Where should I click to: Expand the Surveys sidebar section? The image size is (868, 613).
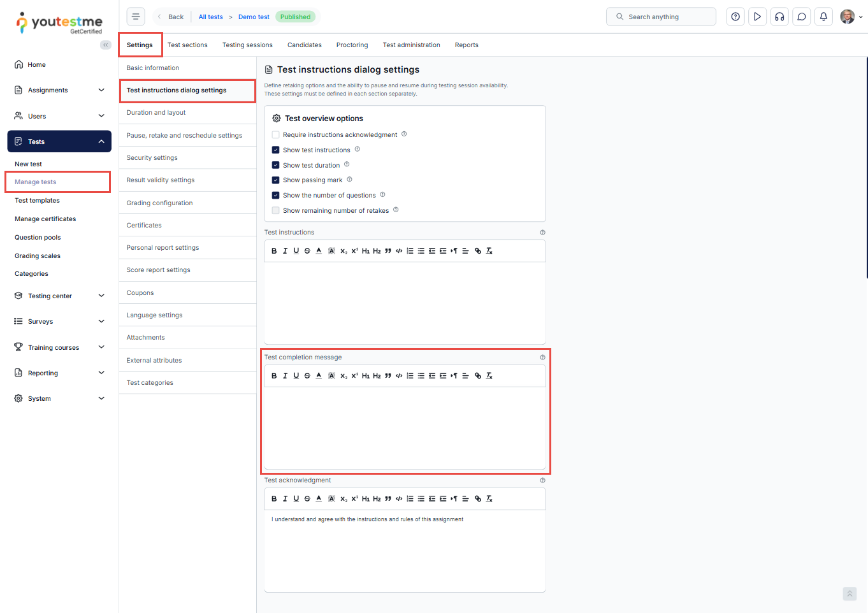pos(59,321)
